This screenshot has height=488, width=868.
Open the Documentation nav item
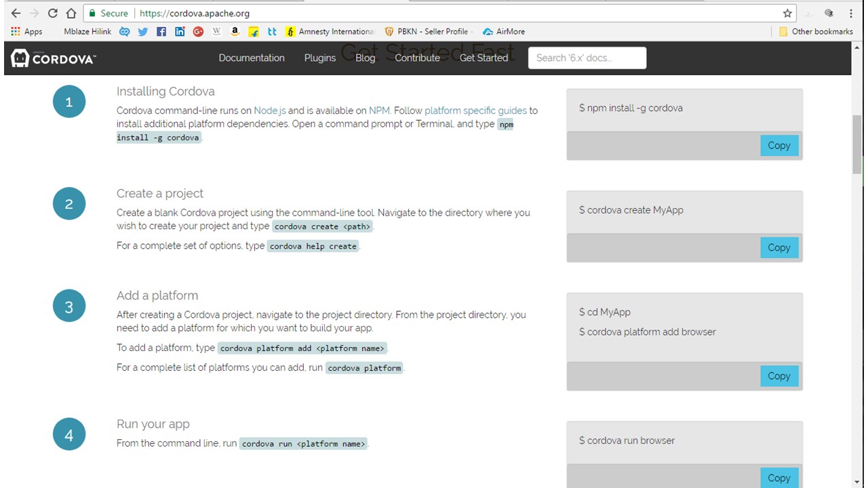(251, 58)
